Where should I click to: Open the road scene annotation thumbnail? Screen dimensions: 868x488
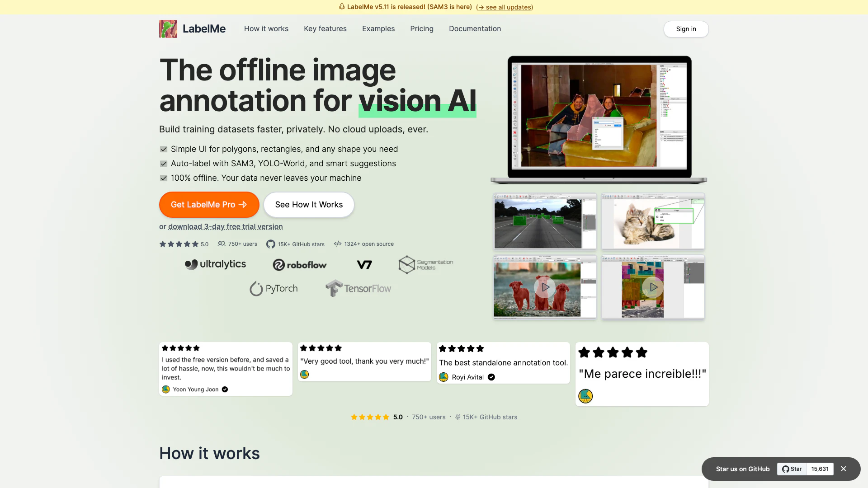click(x=545, y=221)
